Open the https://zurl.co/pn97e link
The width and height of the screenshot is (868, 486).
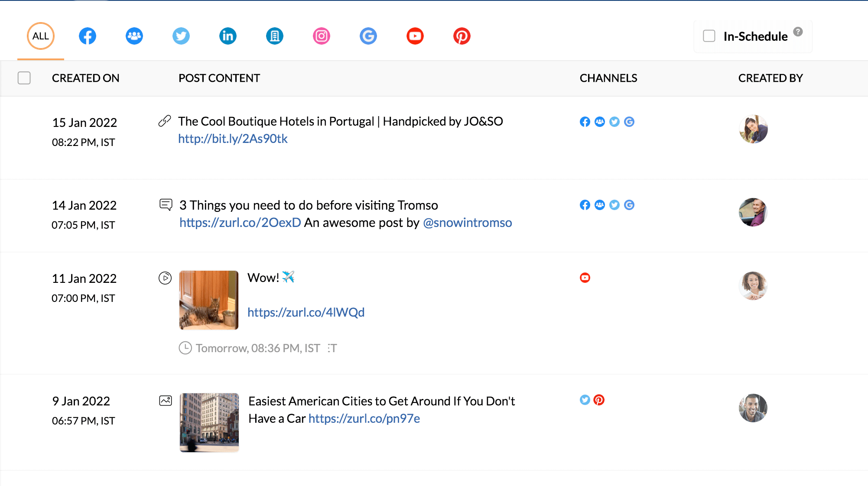[364, 418]
